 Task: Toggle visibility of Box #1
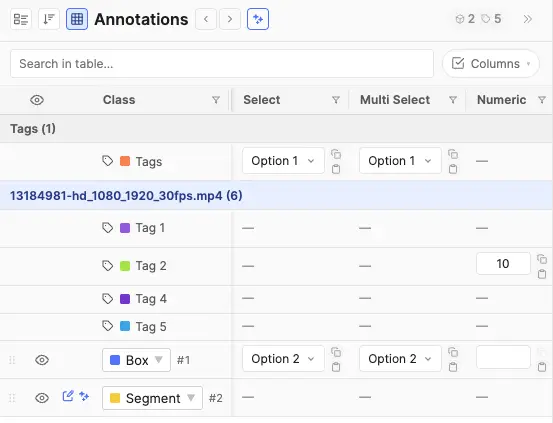pos(42,360)
